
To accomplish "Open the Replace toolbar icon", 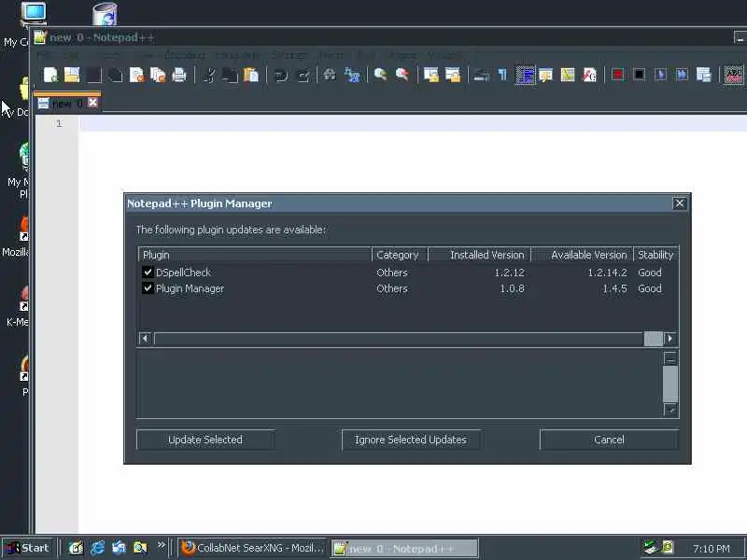I will (352, 75).
